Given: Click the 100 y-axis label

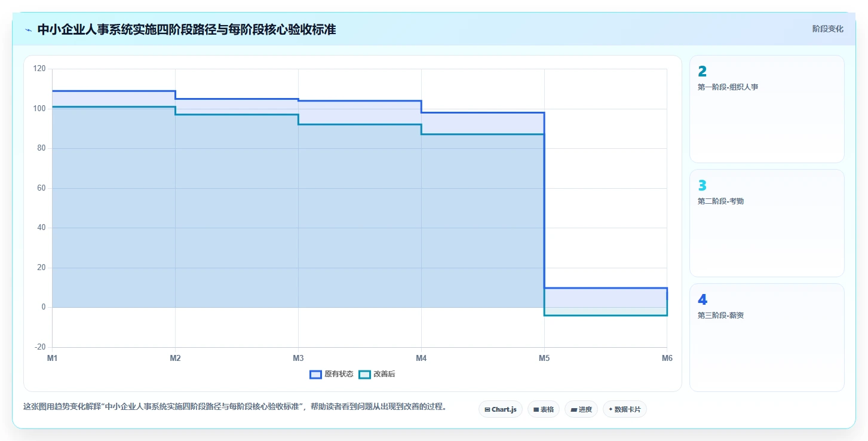Looking at the screenshot, I should [x=39, y=108].
